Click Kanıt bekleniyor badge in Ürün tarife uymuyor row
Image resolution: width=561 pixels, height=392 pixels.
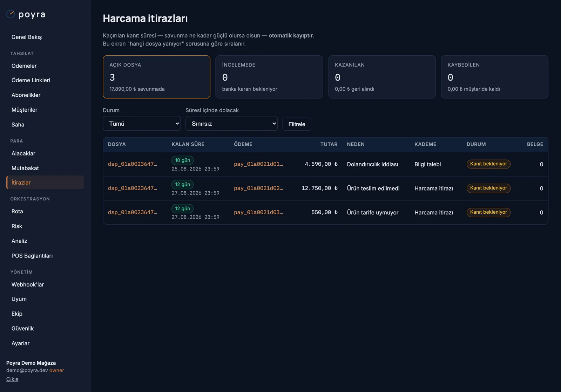click(x=488, y=212)
